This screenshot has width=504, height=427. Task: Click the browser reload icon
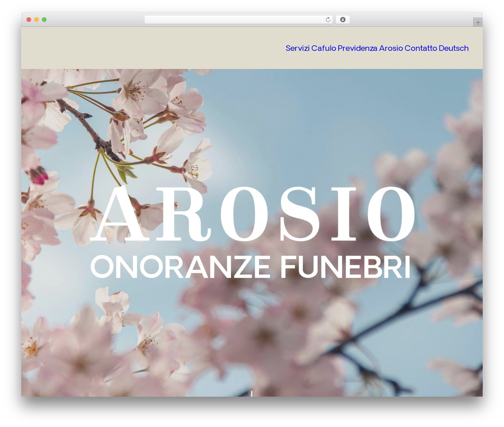point(328,20)
